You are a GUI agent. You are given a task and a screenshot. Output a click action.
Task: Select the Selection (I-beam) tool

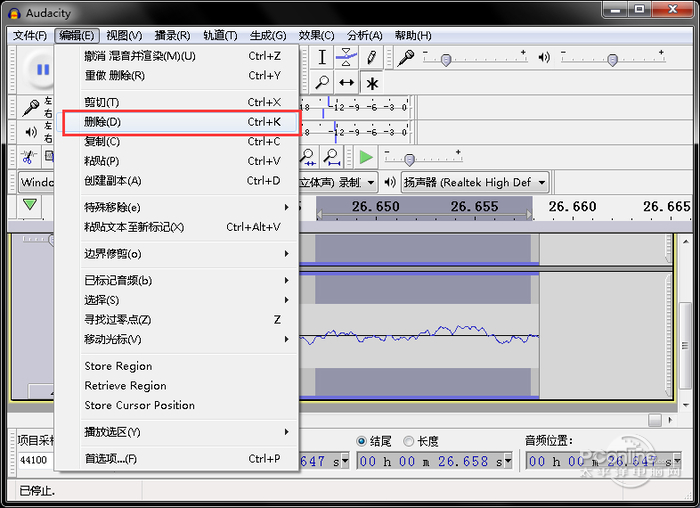(x=322, y=57)
